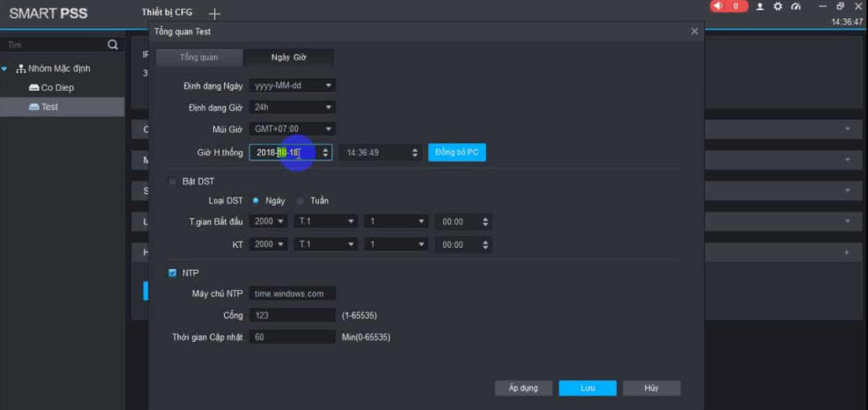Switch to the Tổng quan tab
Image resolution: width=868 pixels, height=410 pixels.
[x=199, y=57]
